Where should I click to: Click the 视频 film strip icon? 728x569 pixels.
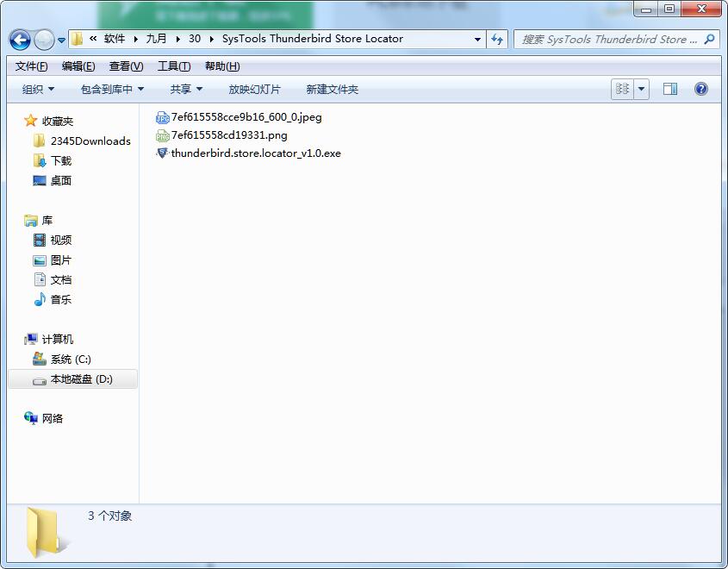coord(40,241)
